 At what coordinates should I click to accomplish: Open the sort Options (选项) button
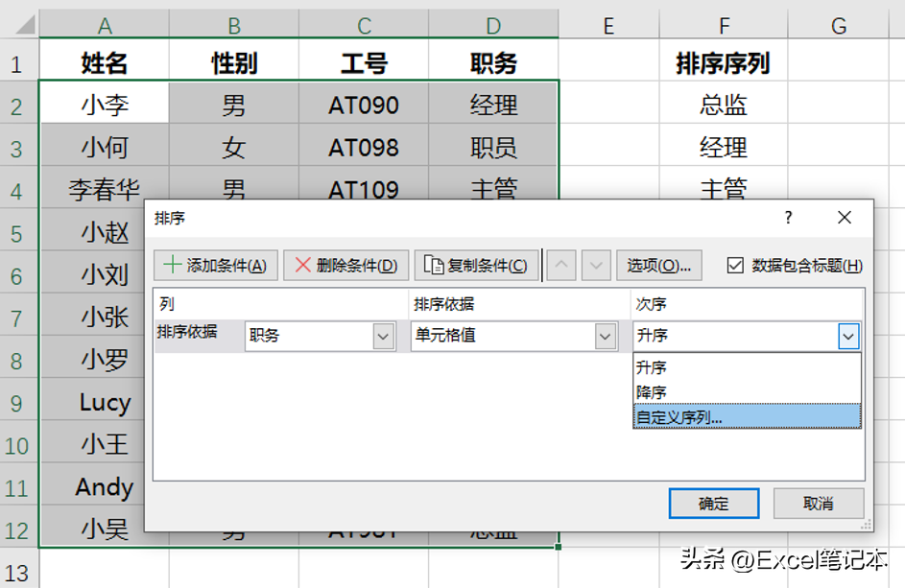[x=659, y=266]
